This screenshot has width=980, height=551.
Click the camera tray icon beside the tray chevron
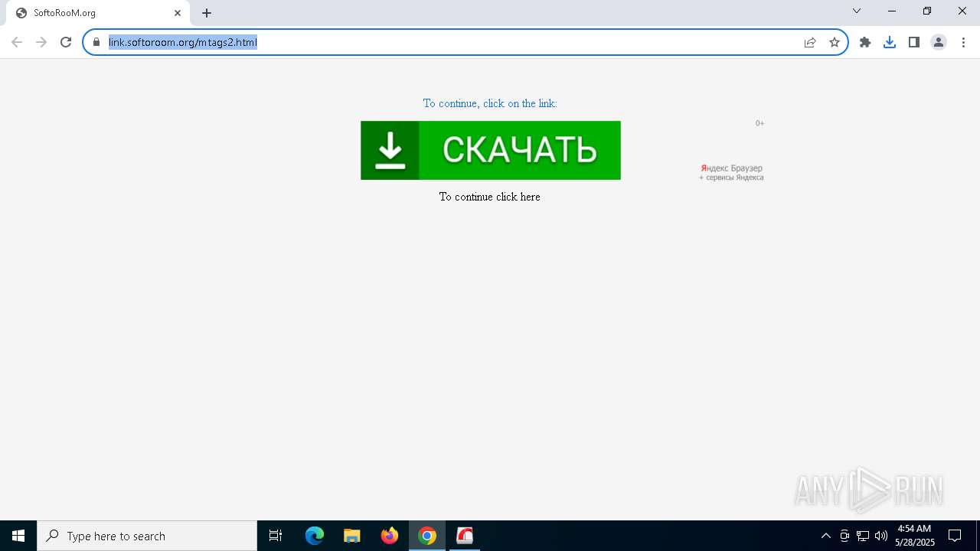coord(844,536)
